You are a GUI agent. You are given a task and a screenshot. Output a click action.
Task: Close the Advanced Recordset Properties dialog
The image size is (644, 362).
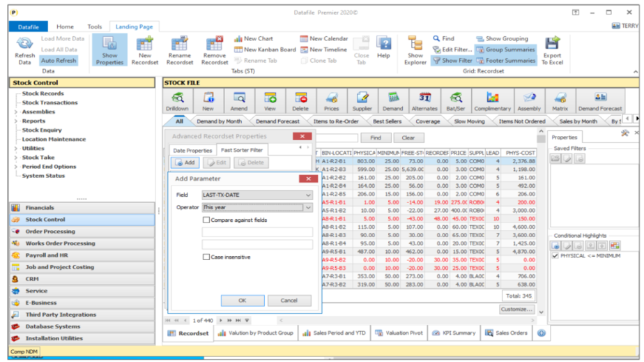click(302, 137)
